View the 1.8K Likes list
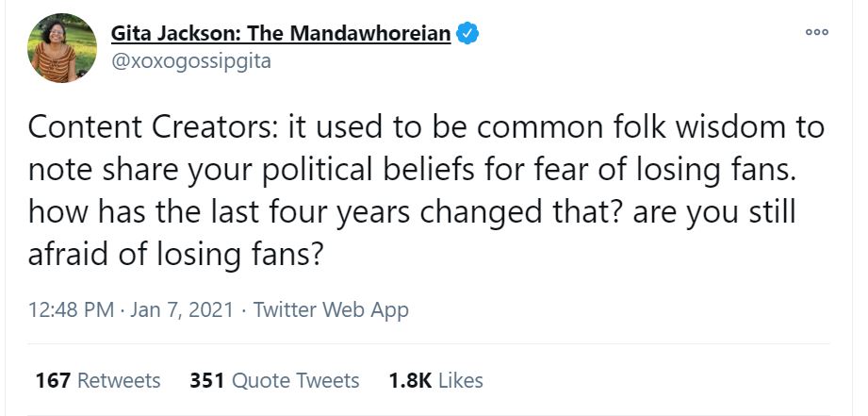 click(x=435, y=381)
